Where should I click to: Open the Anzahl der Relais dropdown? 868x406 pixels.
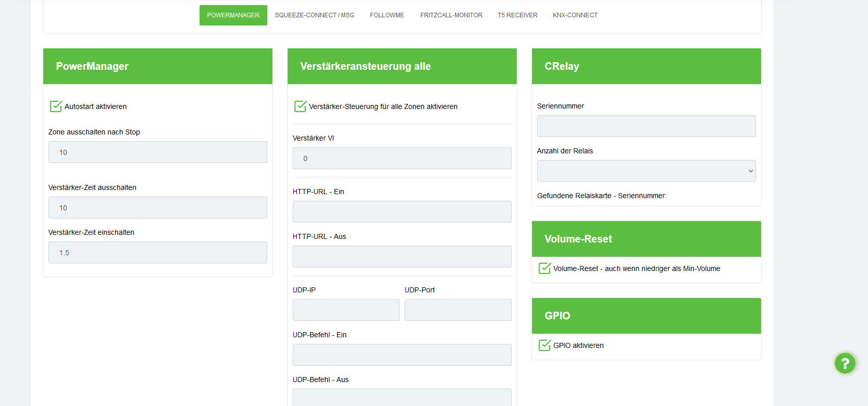click(646, 171)
